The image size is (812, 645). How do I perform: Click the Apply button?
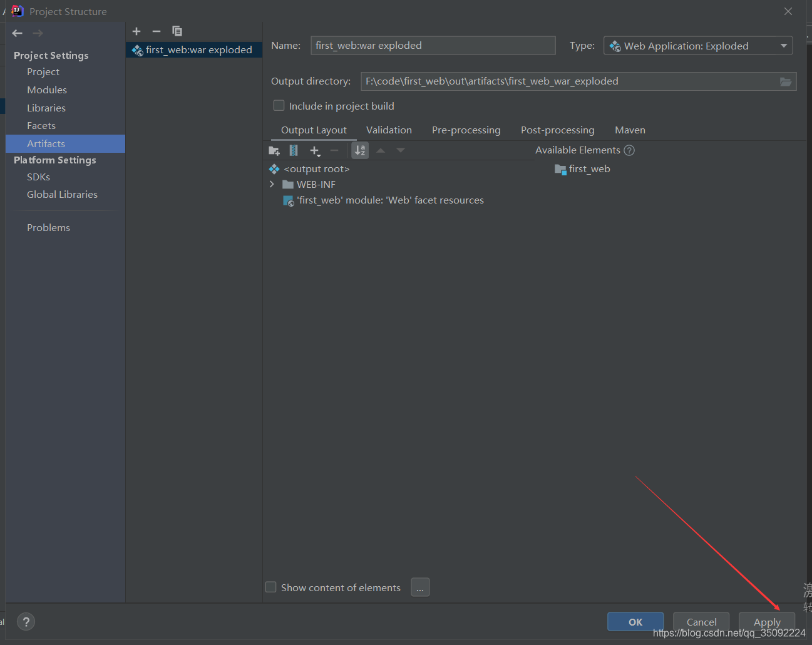pos(767,622)
